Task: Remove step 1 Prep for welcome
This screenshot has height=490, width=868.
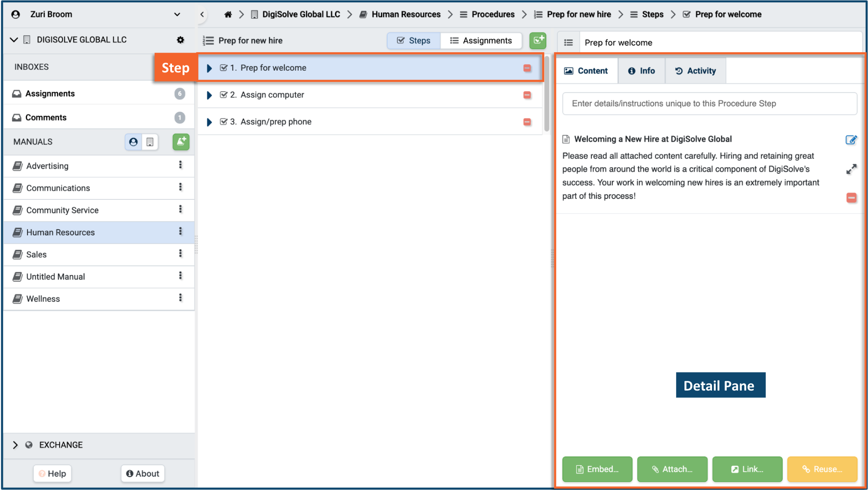Action: pyautogui.click(x=527, y=68)
